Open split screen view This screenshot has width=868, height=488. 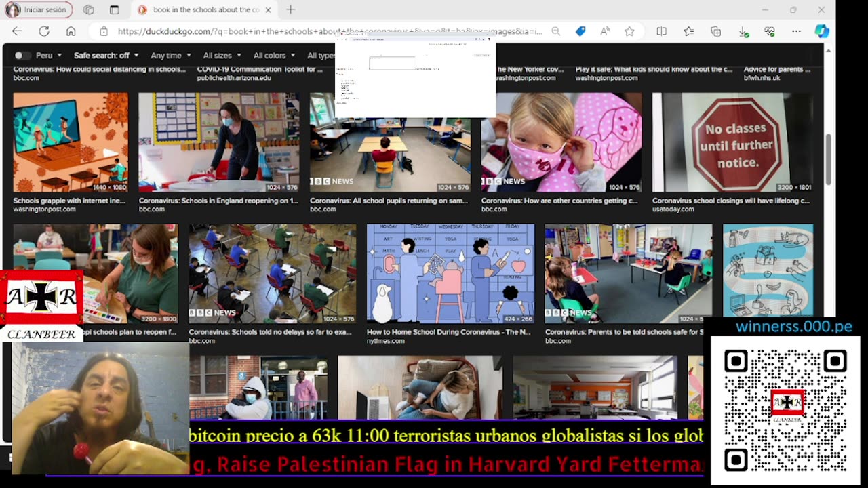[662, 31]
